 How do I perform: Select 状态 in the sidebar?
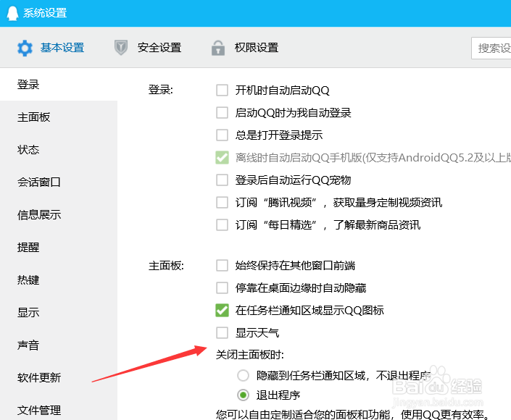pos(59,150)
